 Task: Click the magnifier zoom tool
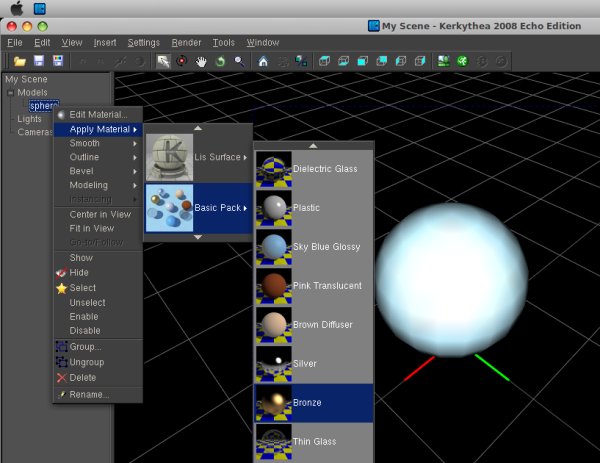[x=239, y=61]
